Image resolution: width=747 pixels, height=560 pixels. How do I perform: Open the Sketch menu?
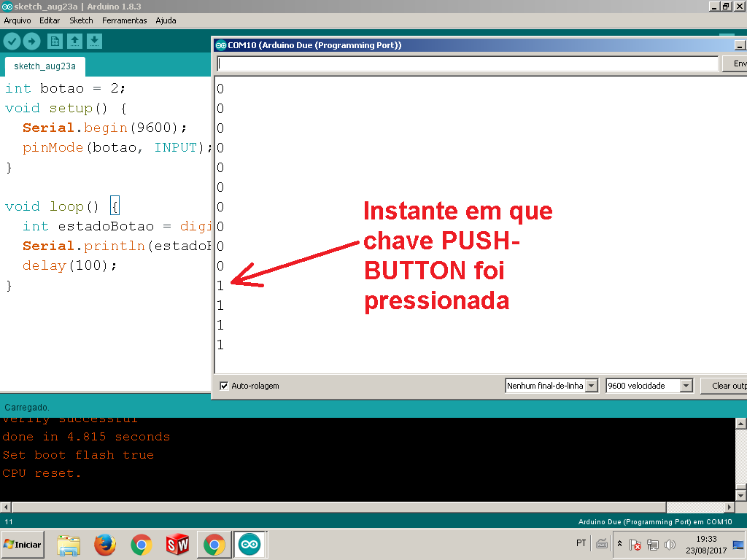(x=81, y=20)
